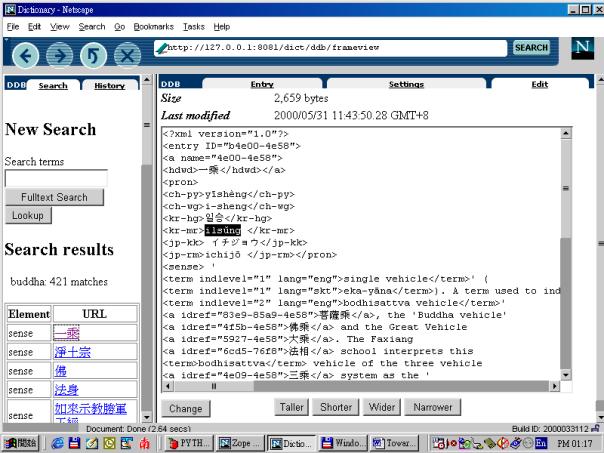Click left arrow of XML horizontal scrollbar
The width and height of the screenshot is (604, 453).
[x=168, y=386]
